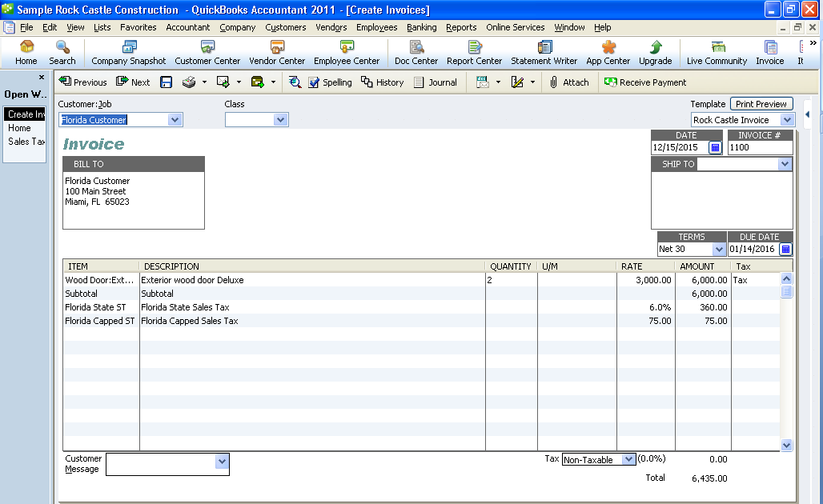This screenshot has height=504, width=823.
Task: Go to the Next invoice
Action: pyautogui.click(x=133, y=82)
